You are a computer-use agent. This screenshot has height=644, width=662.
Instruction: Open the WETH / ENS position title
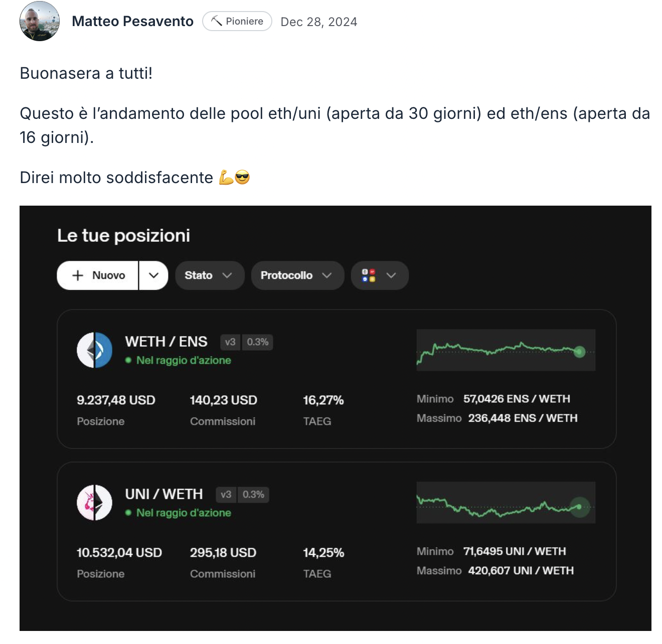[x=166, y=342]
